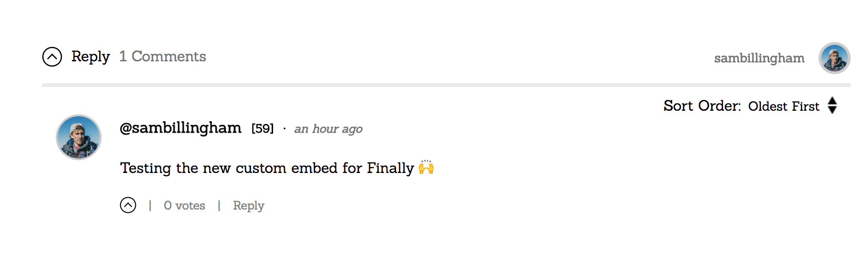
Task: Click the Sort Order label
Action: (x=702, y=106)
